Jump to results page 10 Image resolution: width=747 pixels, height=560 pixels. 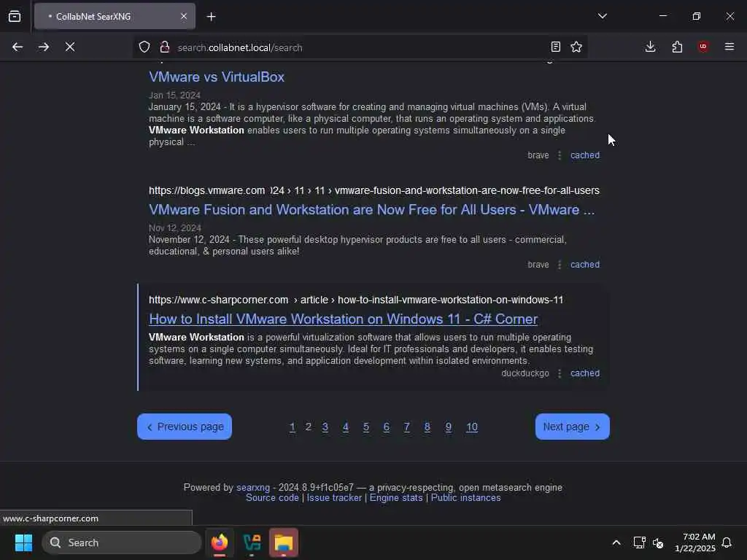click(472, 427)
